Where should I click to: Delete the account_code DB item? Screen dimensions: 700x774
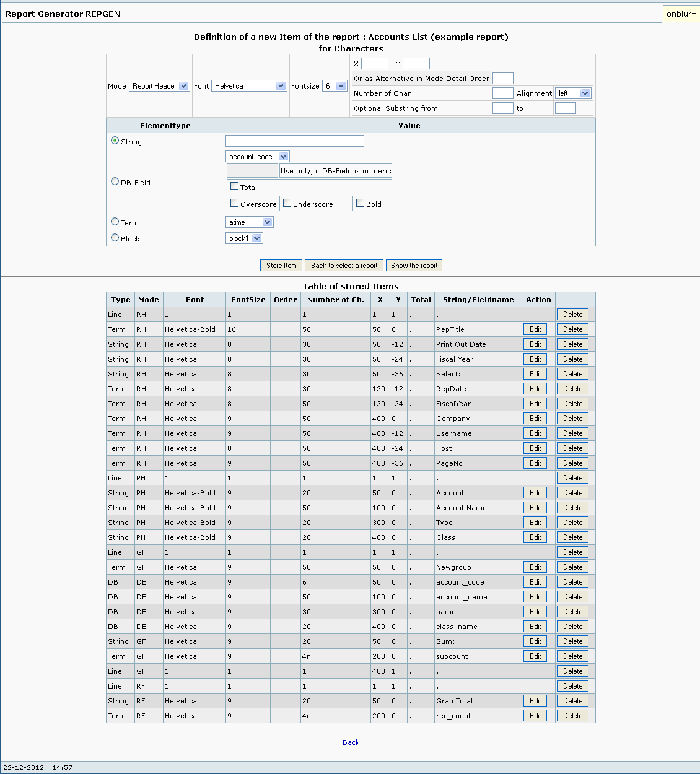[x=572, y=582]
